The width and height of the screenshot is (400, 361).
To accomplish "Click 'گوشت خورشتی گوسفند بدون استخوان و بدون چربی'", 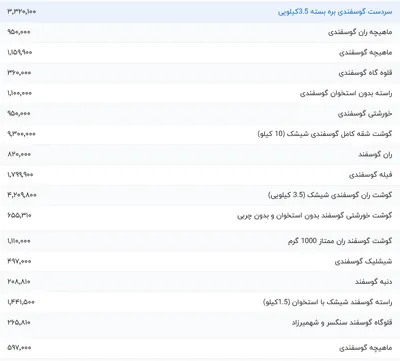I will [x=315, y=216].
